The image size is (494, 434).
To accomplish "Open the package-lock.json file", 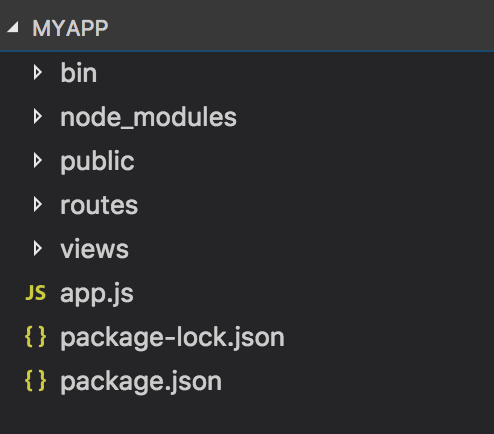I will click(x=172, y=338).
